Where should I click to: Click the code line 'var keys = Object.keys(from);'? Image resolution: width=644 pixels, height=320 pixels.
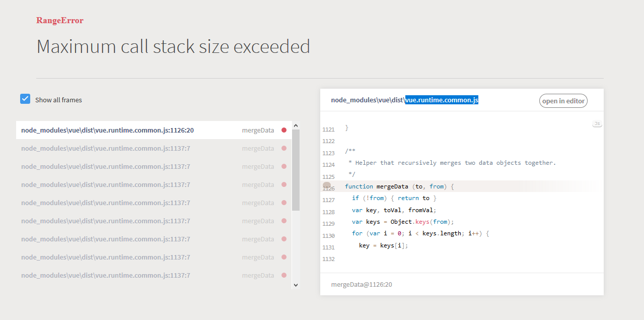(x=403, y=222)
